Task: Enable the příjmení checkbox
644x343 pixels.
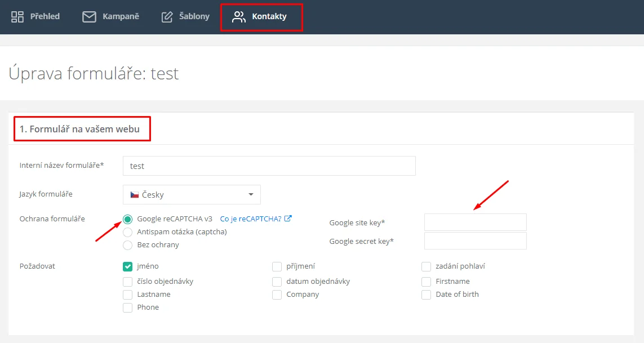Action: (277, 266)
